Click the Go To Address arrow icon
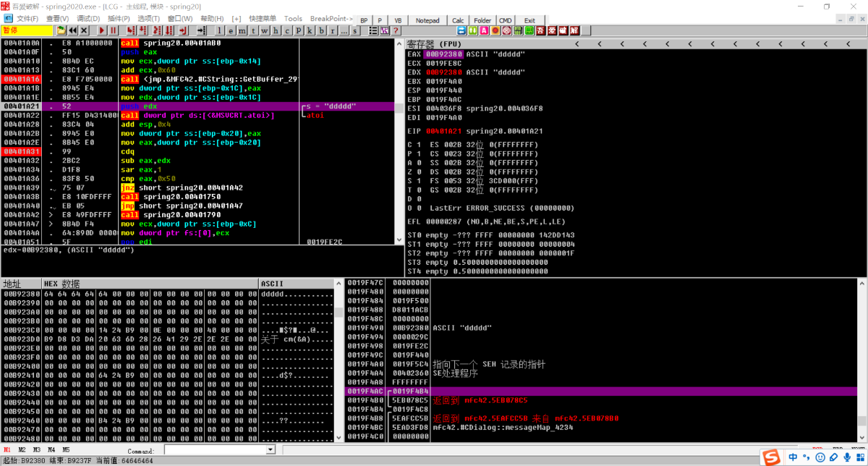Screen dimensions: 868x466 (x=200, y=30)
